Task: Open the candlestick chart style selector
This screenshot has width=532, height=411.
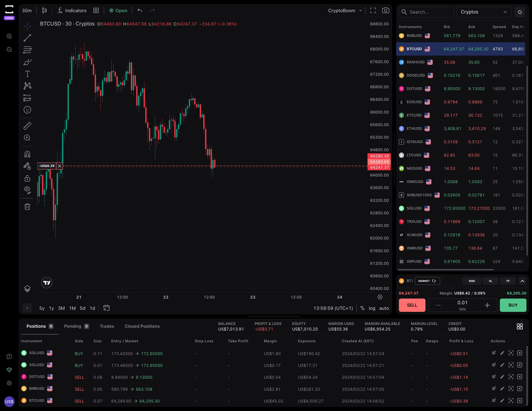Action: 44,11
